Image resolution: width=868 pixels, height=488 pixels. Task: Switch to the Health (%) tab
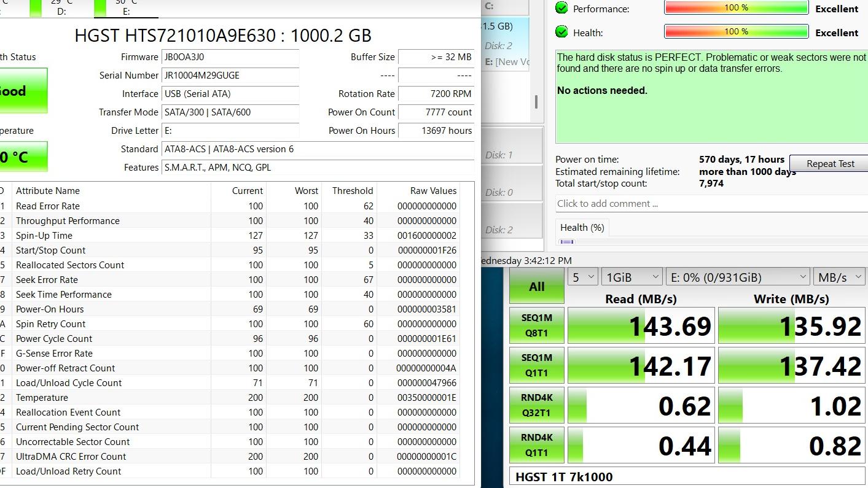pos(582,228)
